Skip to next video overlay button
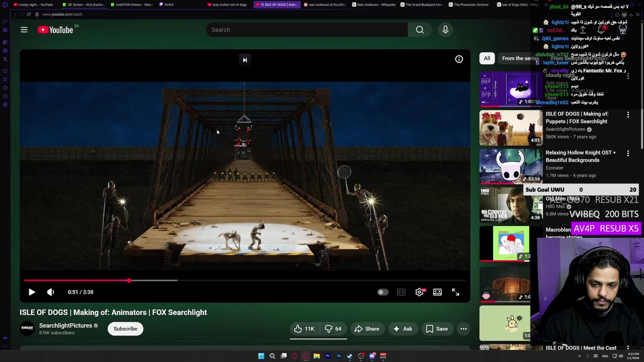 [245, 60]
